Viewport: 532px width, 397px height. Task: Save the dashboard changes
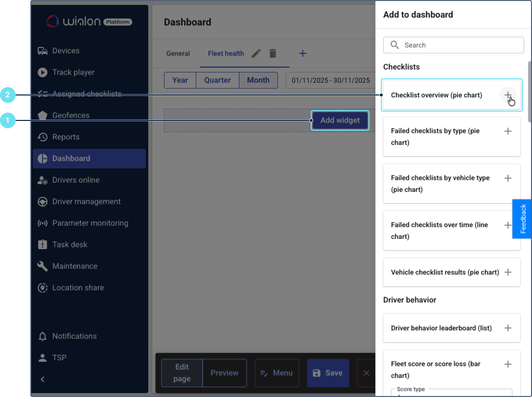click(327, 373)
